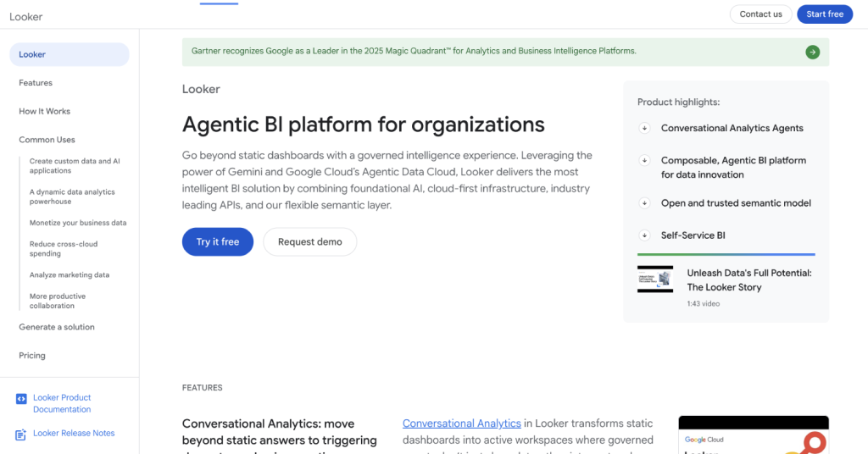Click the Product highlights: label

click(678, 102)
